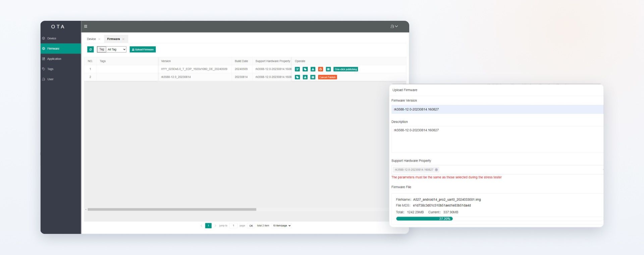The image size is (644, 255).
Task: Click orange delete icon in row 1
Action: [x=321, y=69]
